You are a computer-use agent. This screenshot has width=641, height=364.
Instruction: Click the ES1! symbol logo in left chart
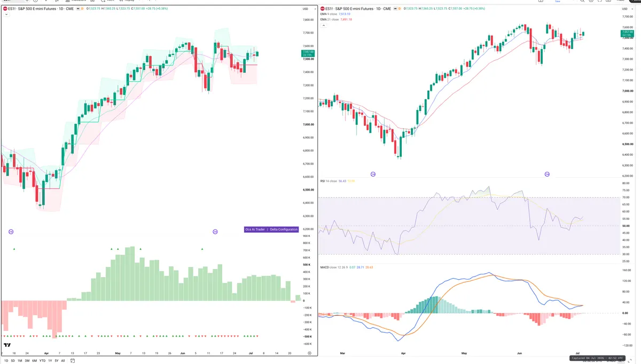pos(5,9)
